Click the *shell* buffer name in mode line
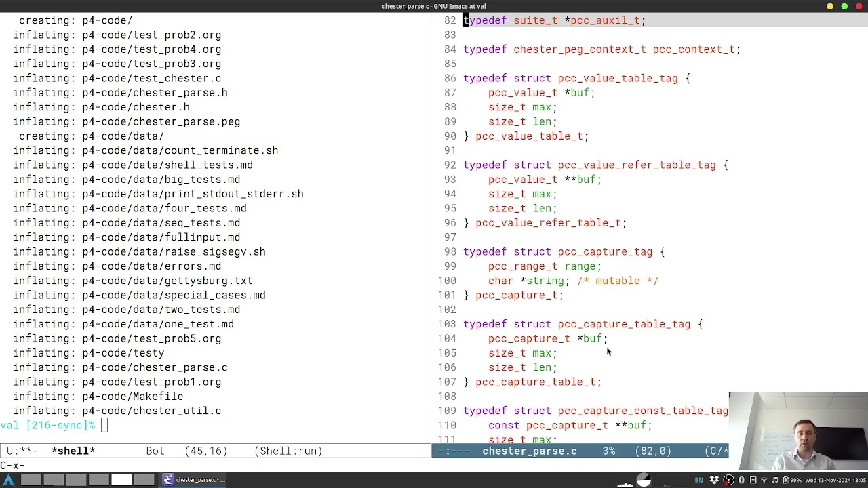Viewport: 868px width, 488px height. click(x=73, y=451)
